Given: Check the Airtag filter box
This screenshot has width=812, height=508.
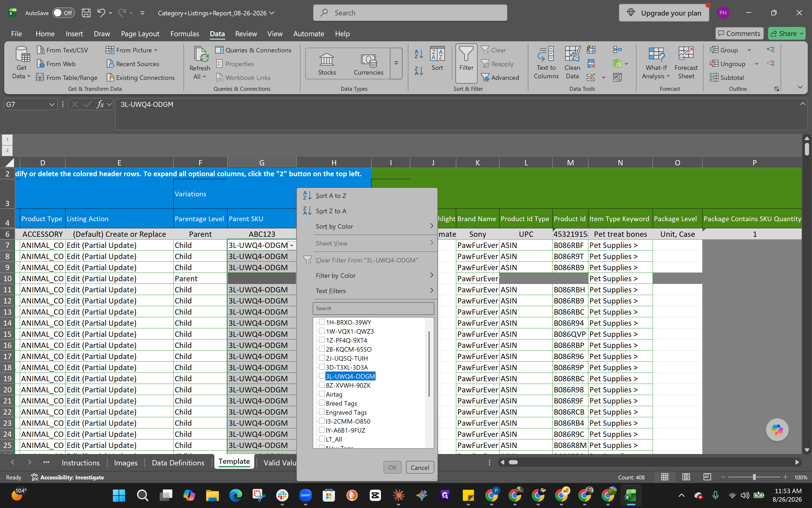Looking at the screenshot, I should [x=322, y=394].
